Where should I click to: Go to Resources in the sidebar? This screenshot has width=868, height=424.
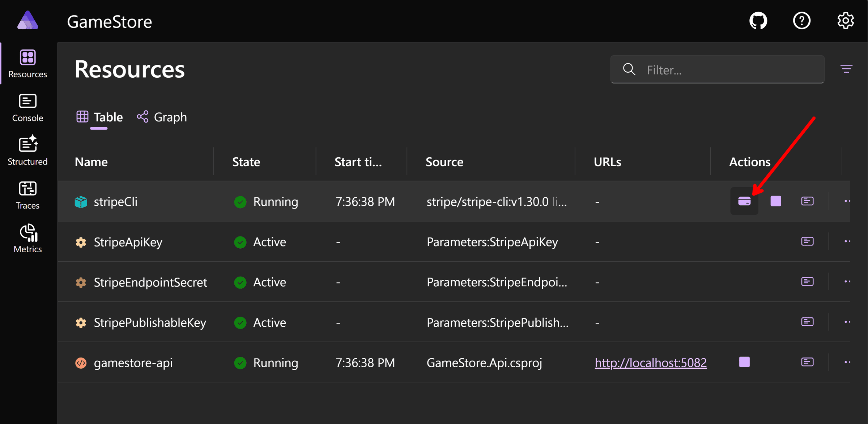pos(28,64)
